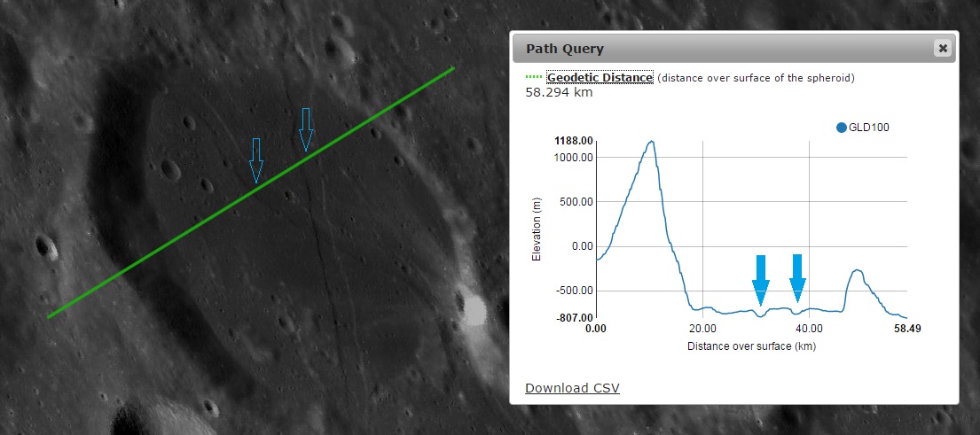
Task: Click the right outlined arrow on the map
Action: [306, 129]
